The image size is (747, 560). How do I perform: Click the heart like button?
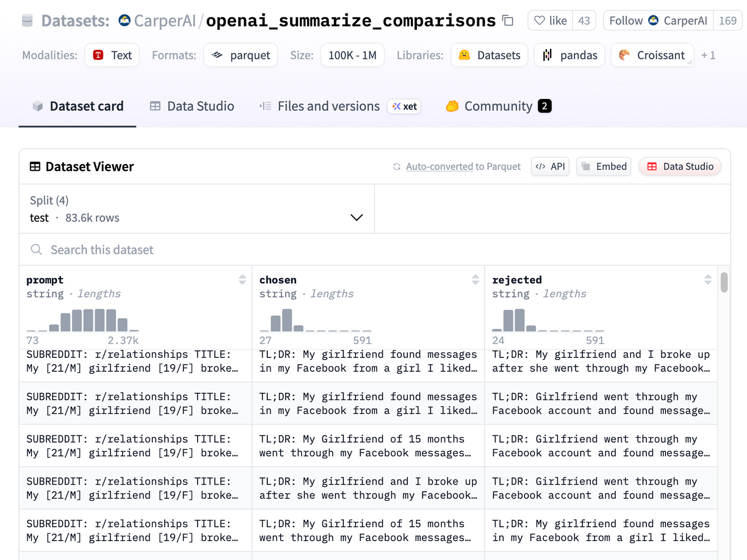(551, 21)
